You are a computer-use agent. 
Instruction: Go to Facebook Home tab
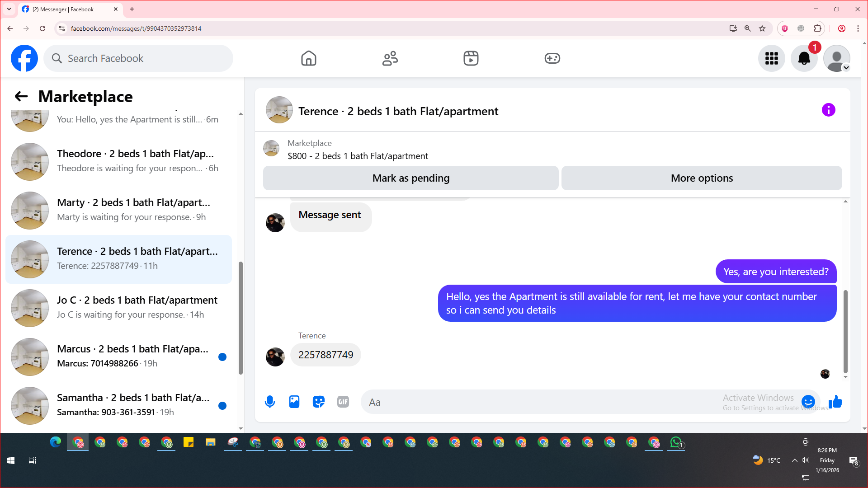(309, 58)
